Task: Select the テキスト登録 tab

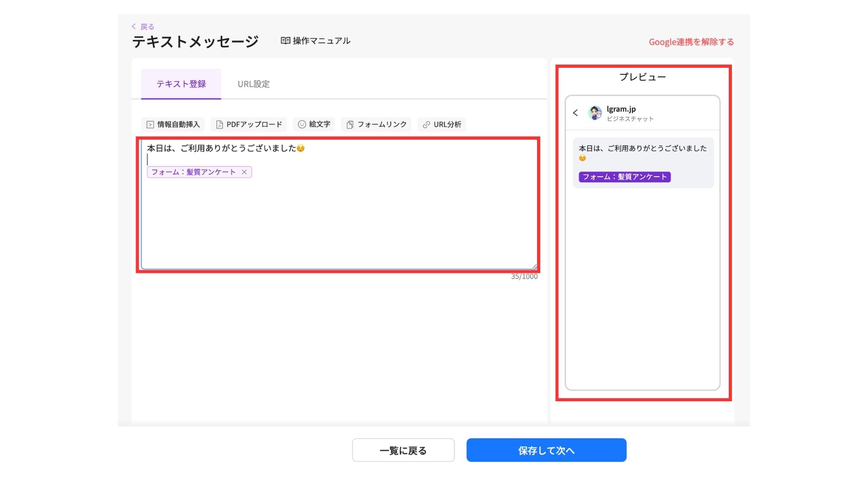Action: point(181,84)
